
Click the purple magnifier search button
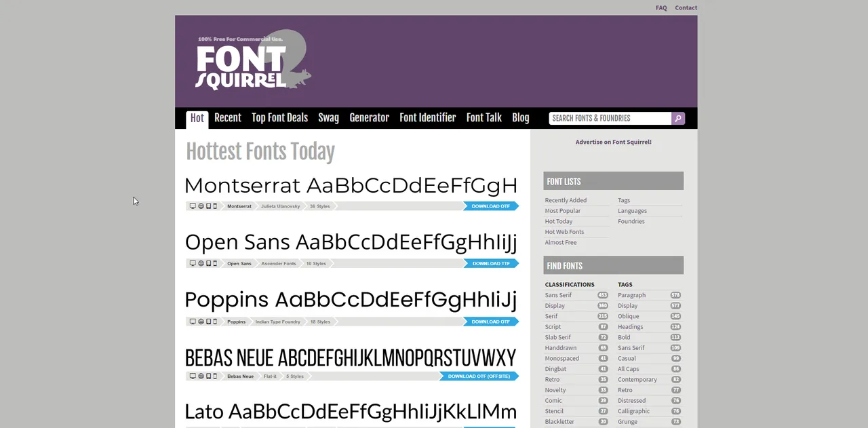[x=678, y=118]
